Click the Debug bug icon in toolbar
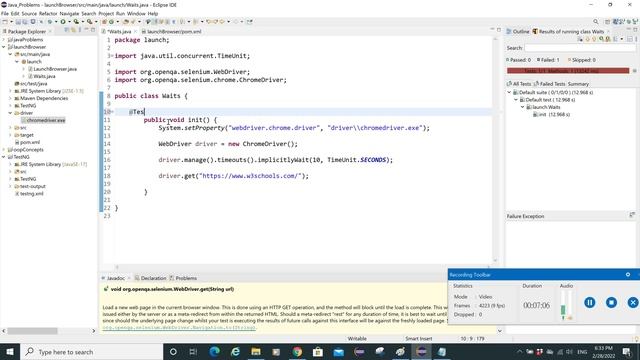The image size is (640, 360). [50, 22]
